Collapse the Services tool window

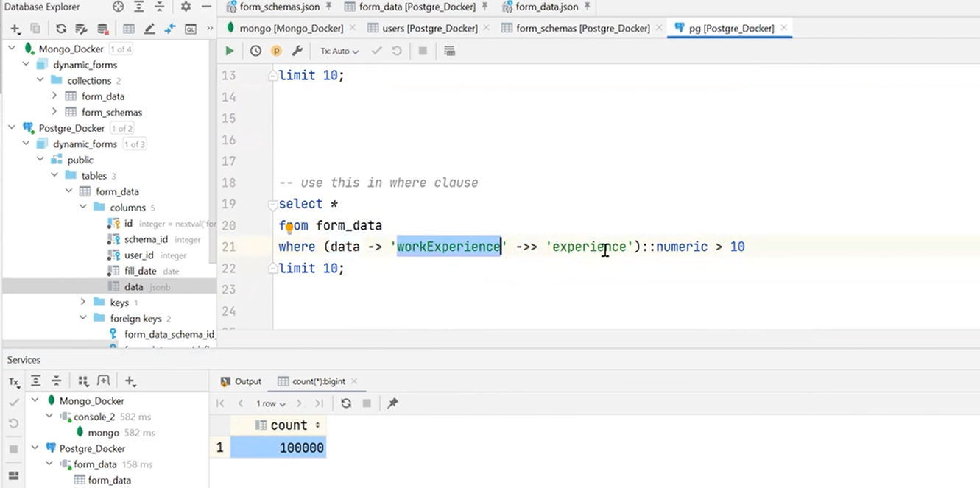(x=23, y=360)
